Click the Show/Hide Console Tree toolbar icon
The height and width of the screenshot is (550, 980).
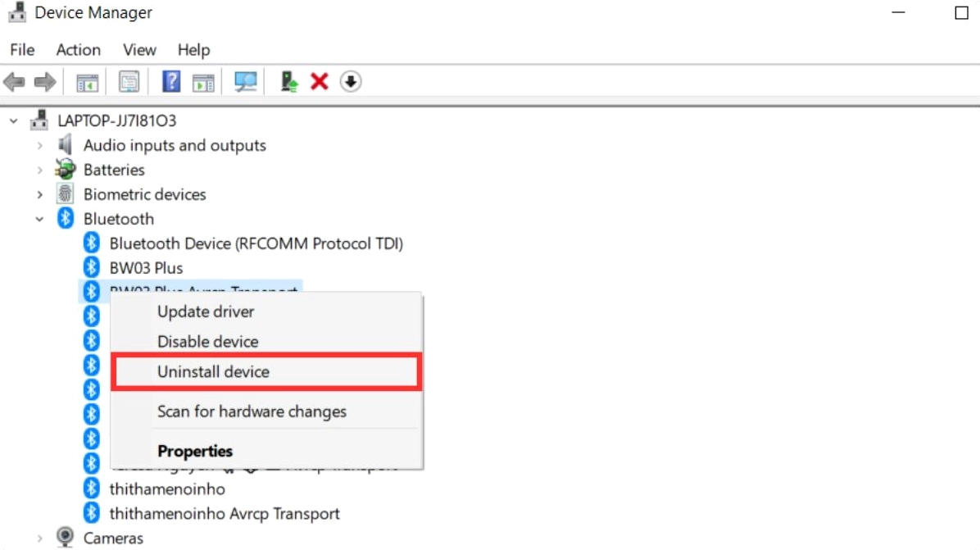tap(88, 81)
